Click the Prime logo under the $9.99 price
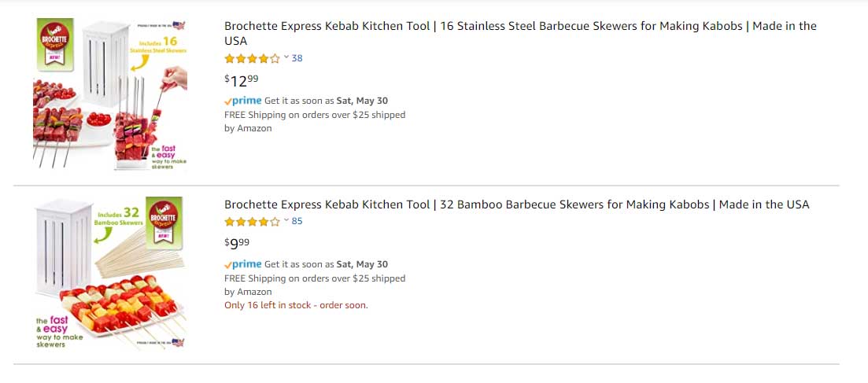The width and height of the screenshot is (868, 383). pos(243,264)
